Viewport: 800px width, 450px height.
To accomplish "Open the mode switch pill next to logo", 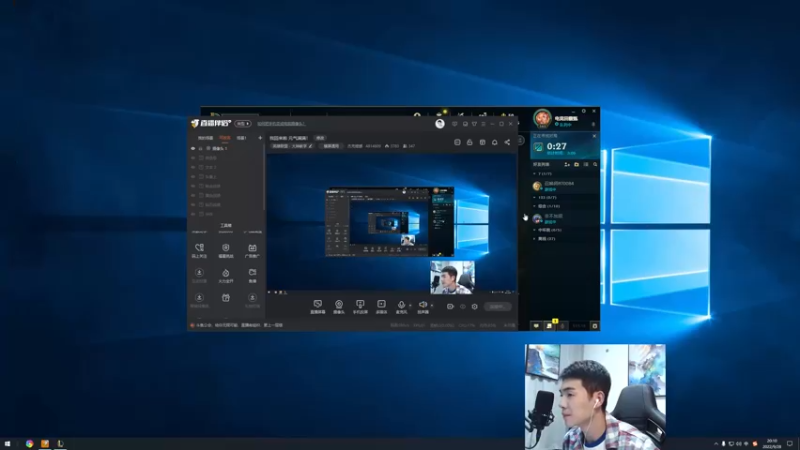I will (x=243, y=123).
